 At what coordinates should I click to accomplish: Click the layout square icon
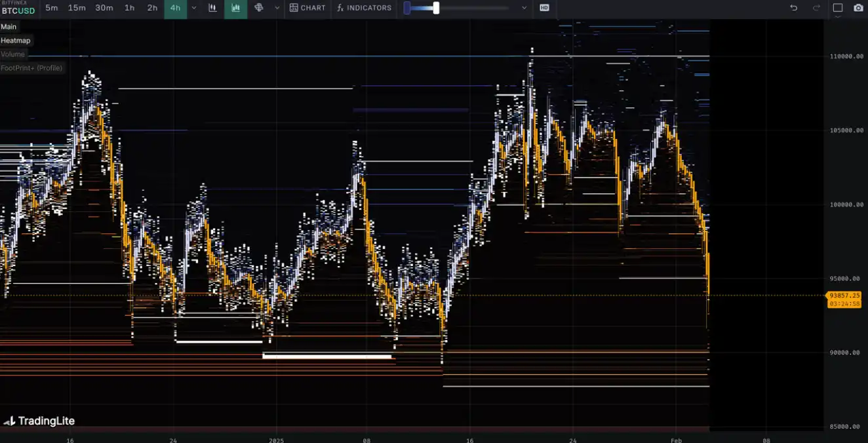[x=838, y=8]
